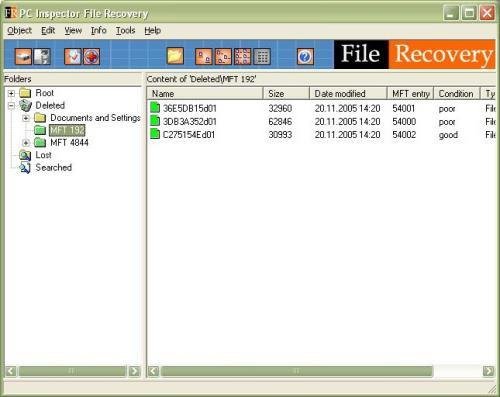Sort by the Name column header

[x=205, y=94]
